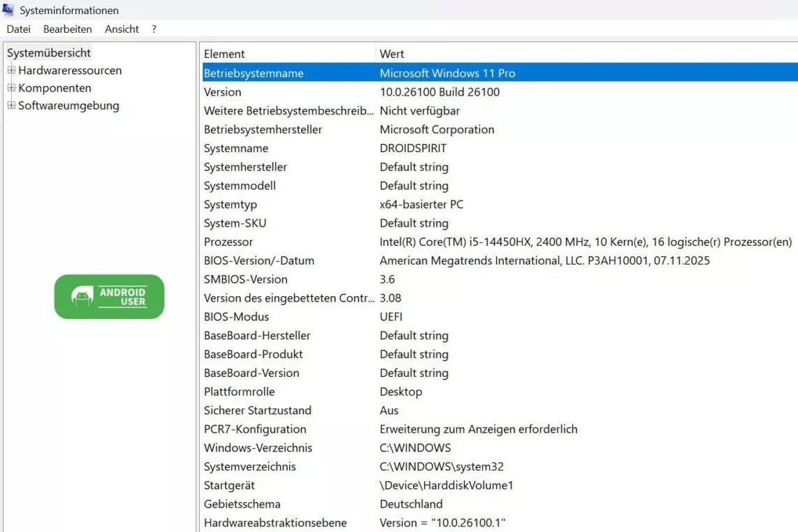Select the Startgerät row

pos(500,486)
